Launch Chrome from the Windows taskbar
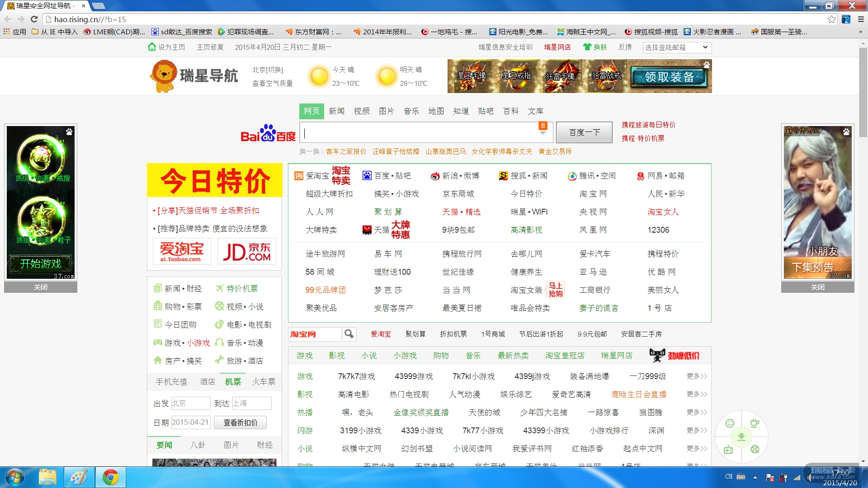This screenshot has height=488, width=868. [x=110, y=477]
